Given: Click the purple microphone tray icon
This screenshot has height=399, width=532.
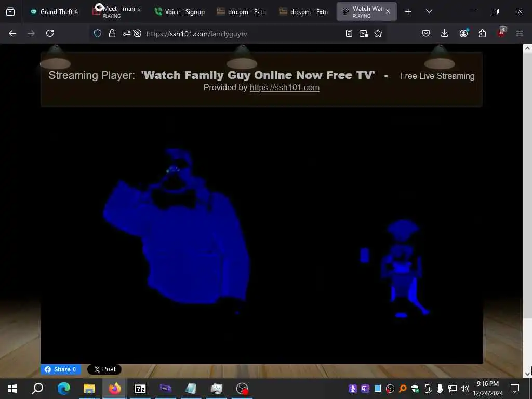Looking at the screenshot, I should pos(353,389).
